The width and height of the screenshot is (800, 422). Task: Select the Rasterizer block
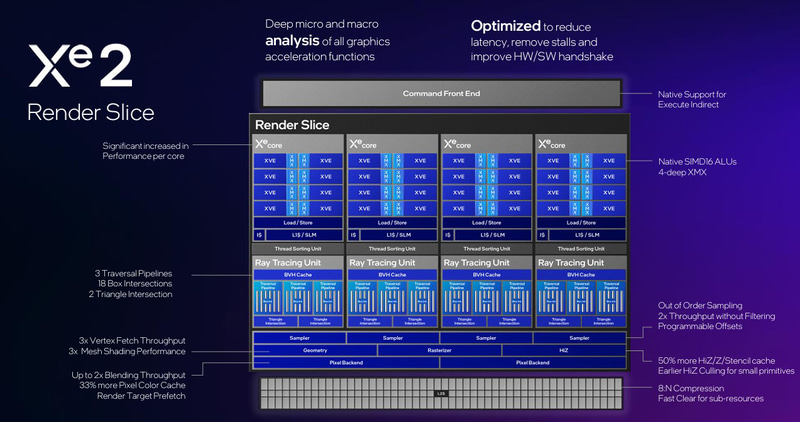(x=439, y=351)
